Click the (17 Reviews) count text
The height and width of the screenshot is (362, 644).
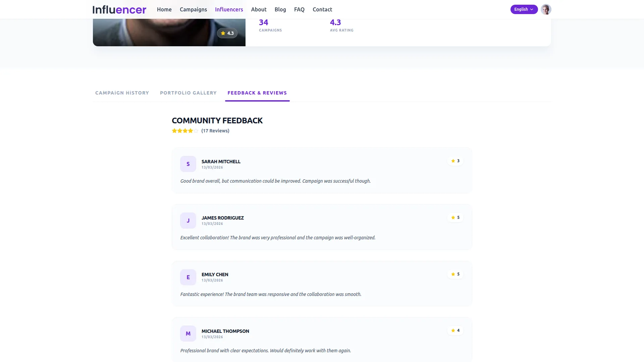(215, 131)
